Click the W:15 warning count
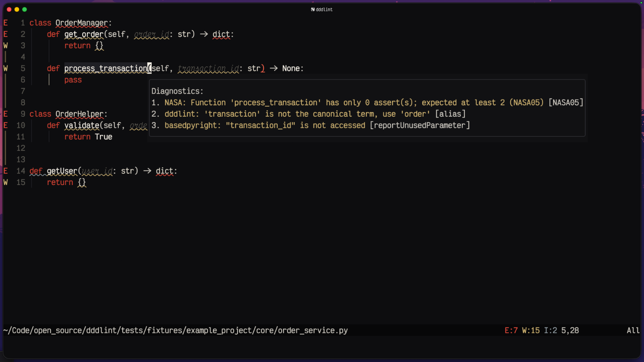The height and width of the screenshot is (362, 644). 531,330
